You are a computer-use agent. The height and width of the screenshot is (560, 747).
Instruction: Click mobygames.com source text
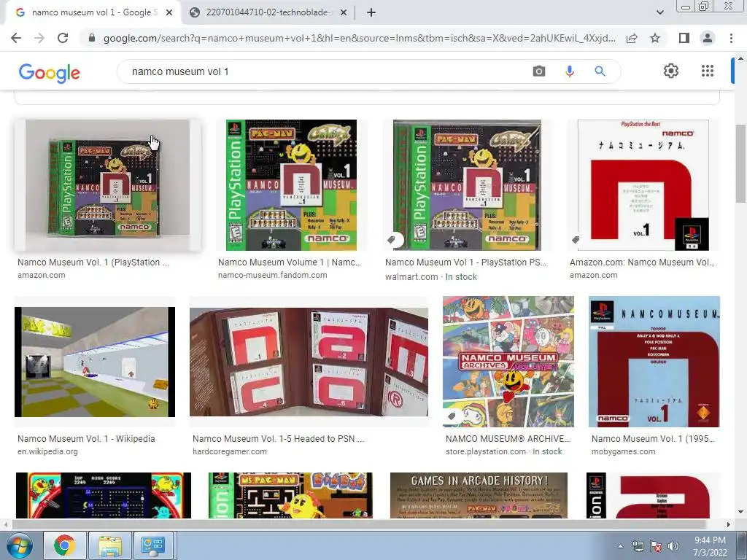coord(623,451)
